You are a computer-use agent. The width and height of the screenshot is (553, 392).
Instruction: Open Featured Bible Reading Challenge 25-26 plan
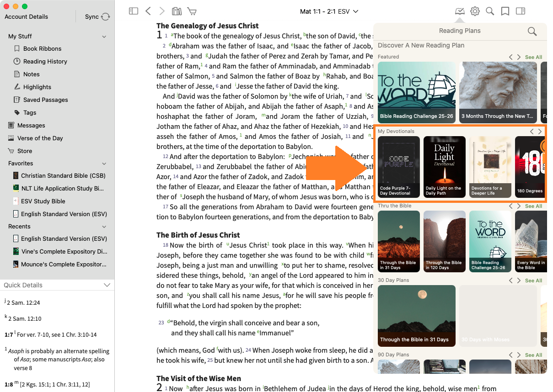[x=417, y=91]
